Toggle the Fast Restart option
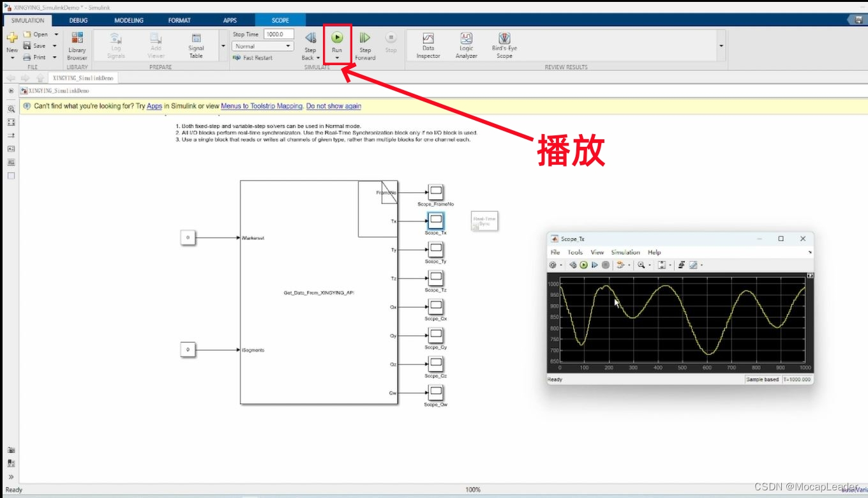This screenshot has height=498, width=868. point(253,57)
